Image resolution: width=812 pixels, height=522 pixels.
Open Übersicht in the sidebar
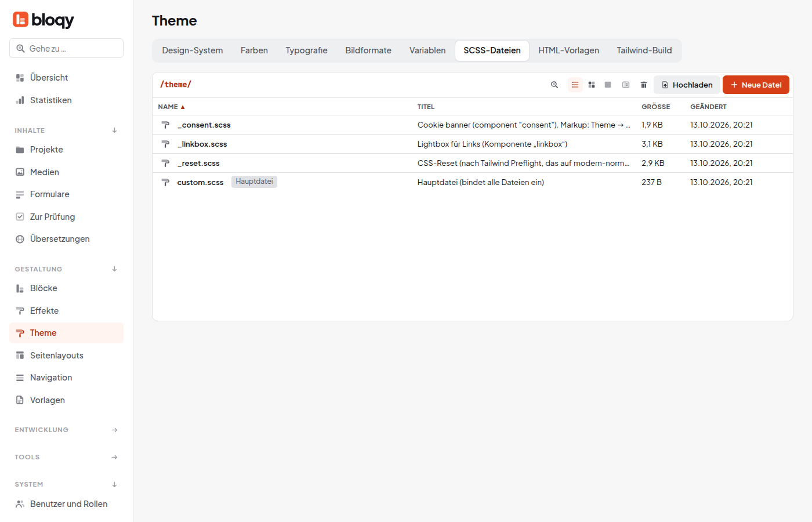66,78
